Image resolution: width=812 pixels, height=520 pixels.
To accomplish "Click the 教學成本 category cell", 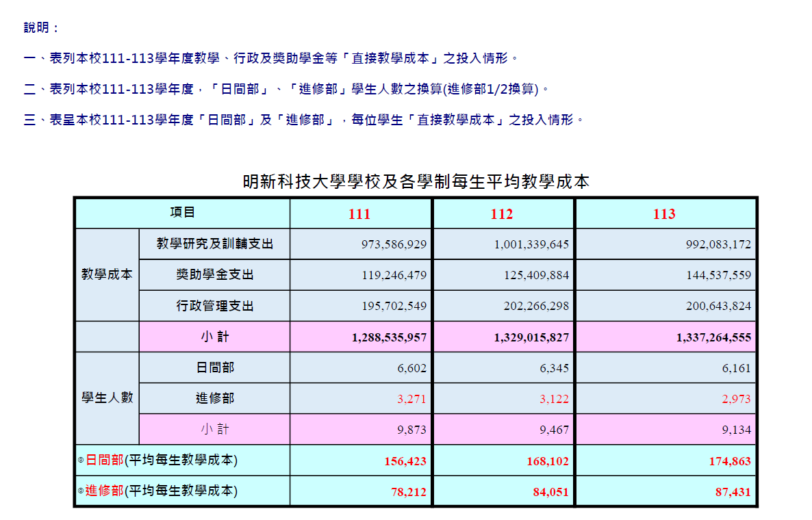I will point(107,275).
